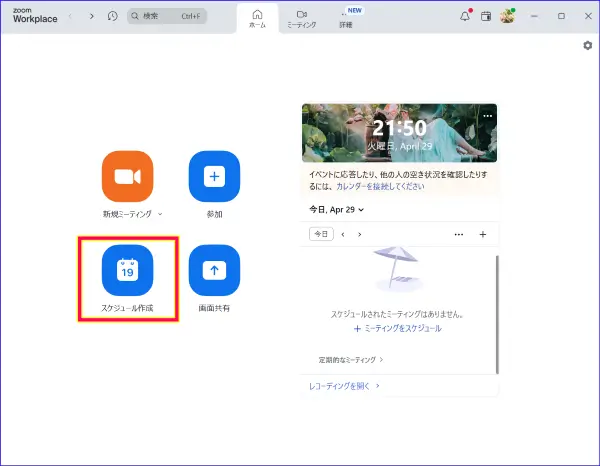The image size is (600, 466).
Task: Click the search field 検索
Action: [167, 16]
